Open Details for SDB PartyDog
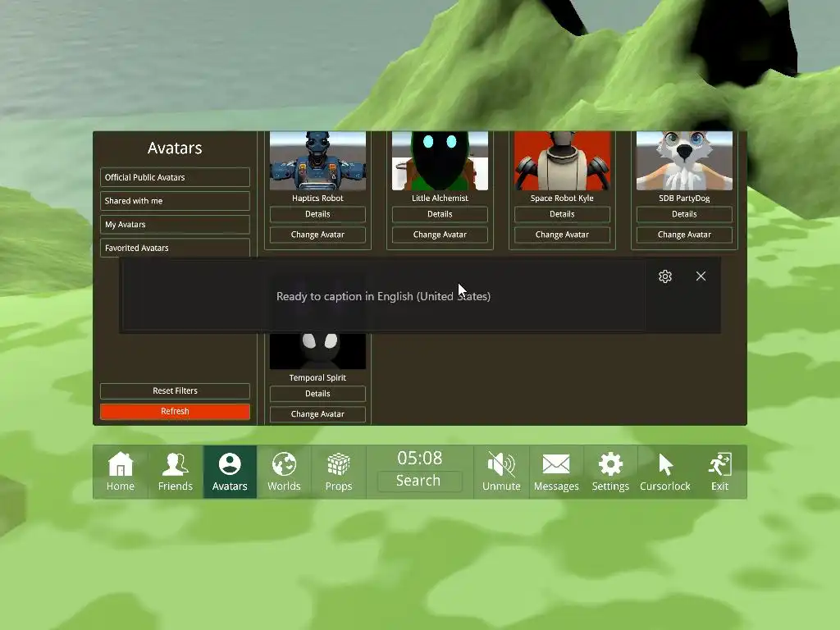Viewport: 840px width, 630px height. (x=684, y=214)
